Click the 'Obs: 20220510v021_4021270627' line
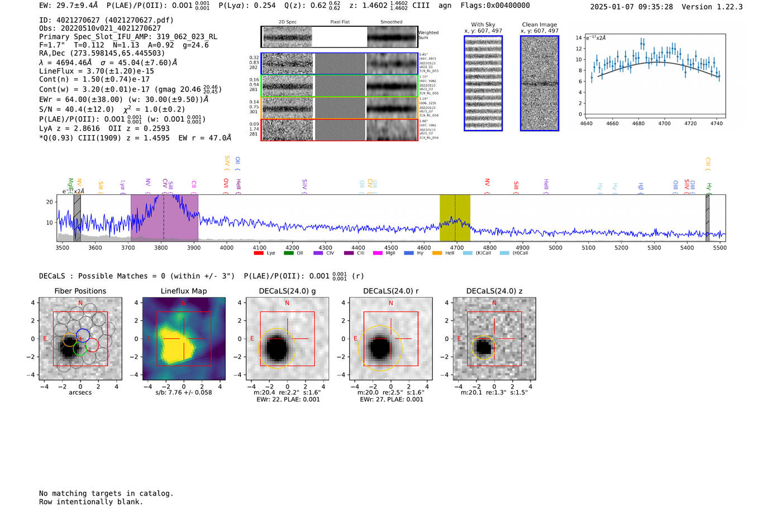Image resolution: width=782 pixels, height=532 pixels. click(100, 28)
